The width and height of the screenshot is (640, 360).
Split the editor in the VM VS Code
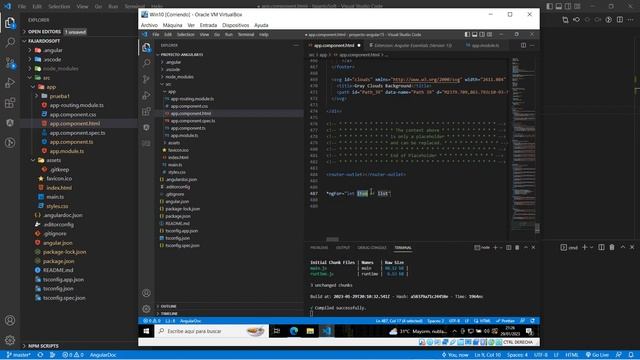tap(523, 45)
